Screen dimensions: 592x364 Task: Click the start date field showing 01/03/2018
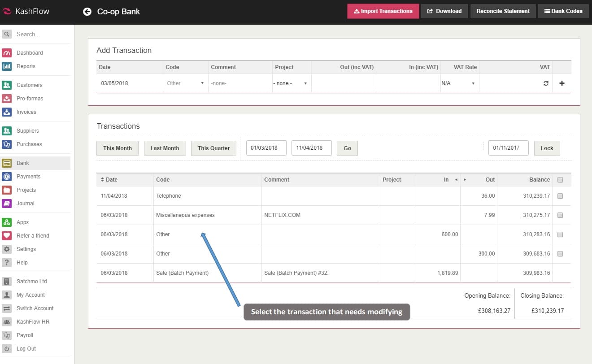[x=266, y=148]
